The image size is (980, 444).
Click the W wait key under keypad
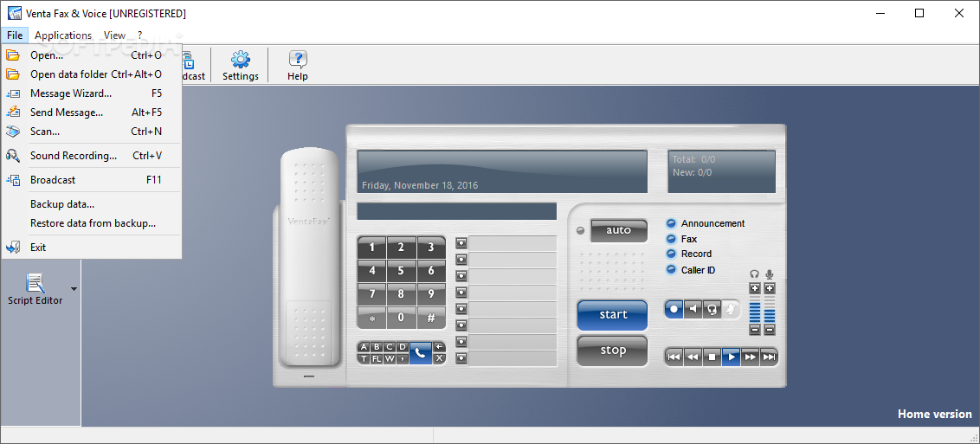[x=390, y=358]
